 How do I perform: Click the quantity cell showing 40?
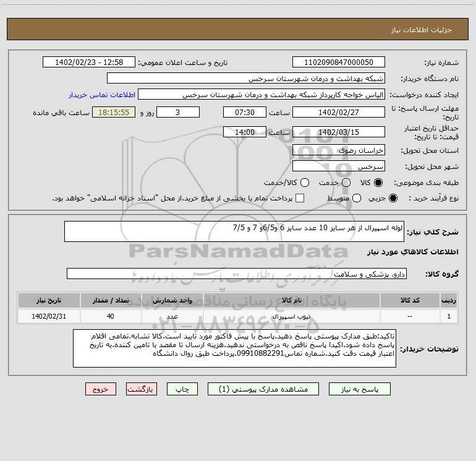click(x=111, y=316)
